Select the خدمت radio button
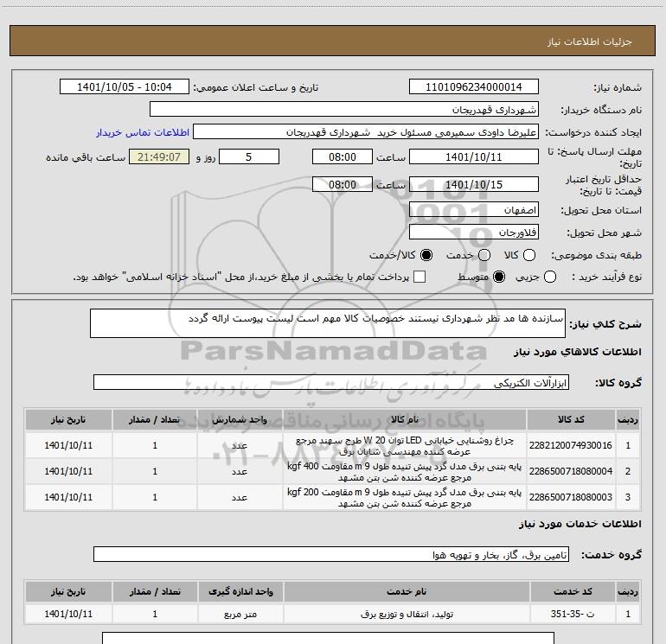 [484, 255]
